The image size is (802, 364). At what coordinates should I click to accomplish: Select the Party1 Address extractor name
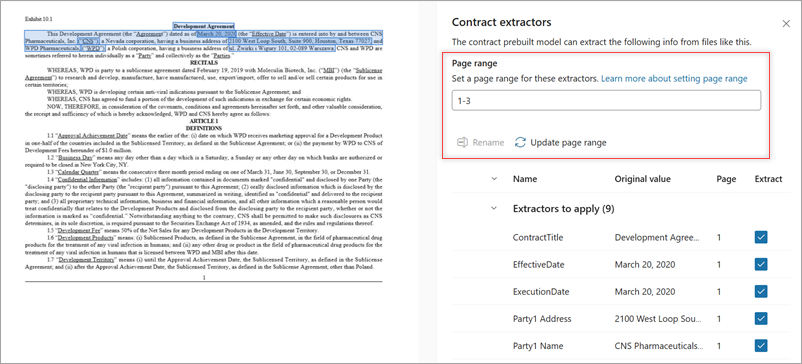coord(542,319)
